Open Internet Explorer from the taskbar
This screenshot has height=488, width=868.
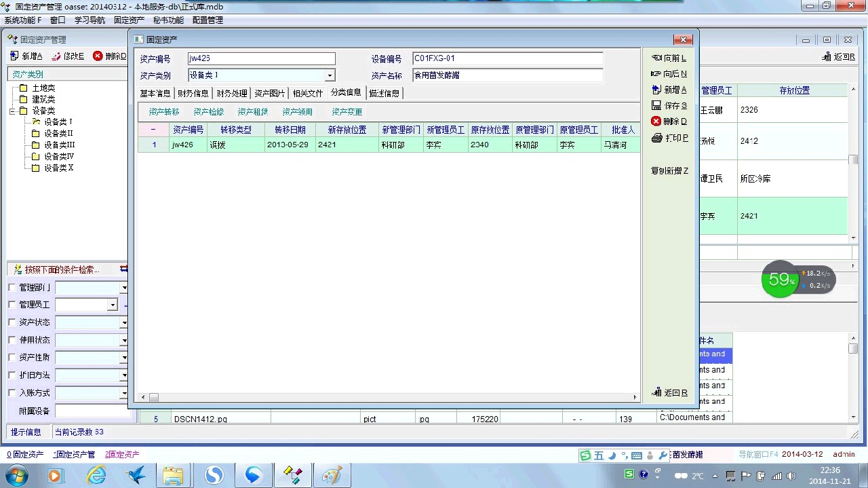point(97,475)
